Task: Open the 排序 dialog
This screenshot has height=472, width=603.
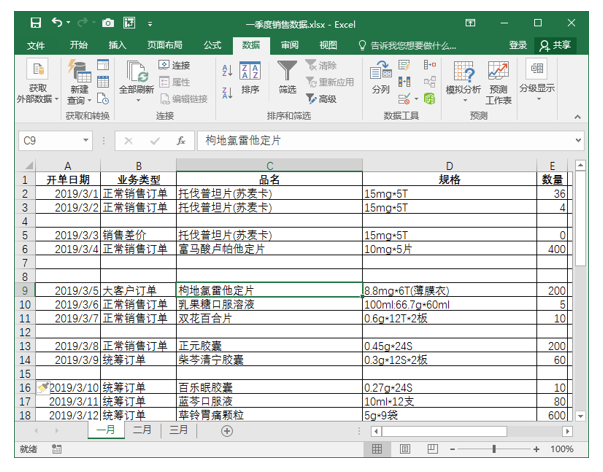Action: point(250,78)
